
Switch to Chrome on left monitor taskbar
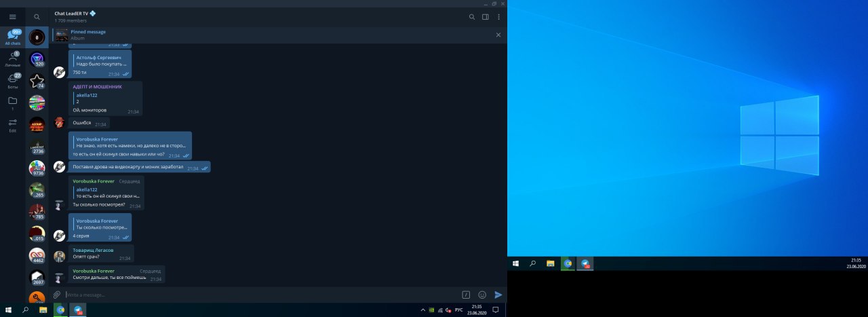tap(60, 310)
